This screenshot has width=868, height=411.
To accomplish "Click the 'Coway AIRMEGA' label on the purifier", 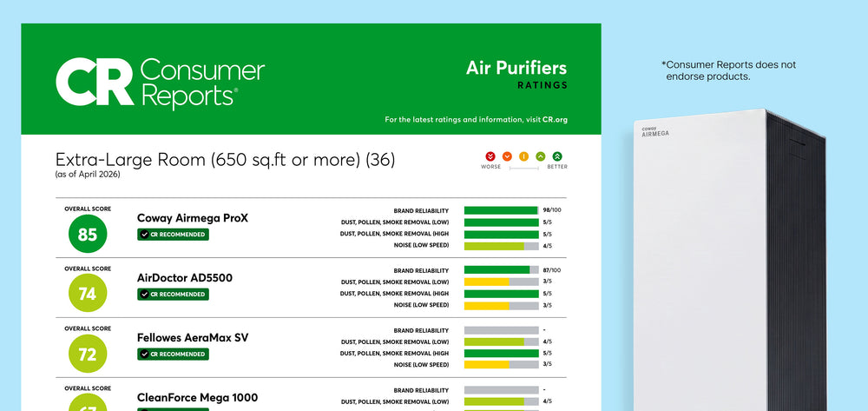I will pos(654,132).
